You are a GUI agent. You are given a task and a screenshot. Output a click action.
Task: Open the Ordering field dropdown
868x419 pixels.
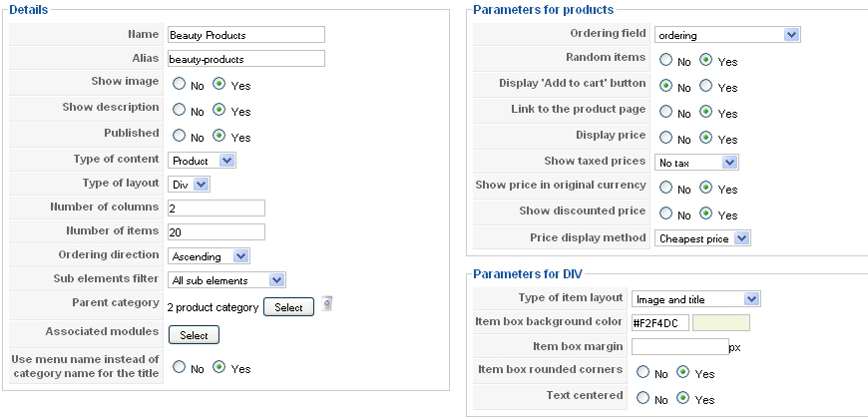[x=727, y=35]
